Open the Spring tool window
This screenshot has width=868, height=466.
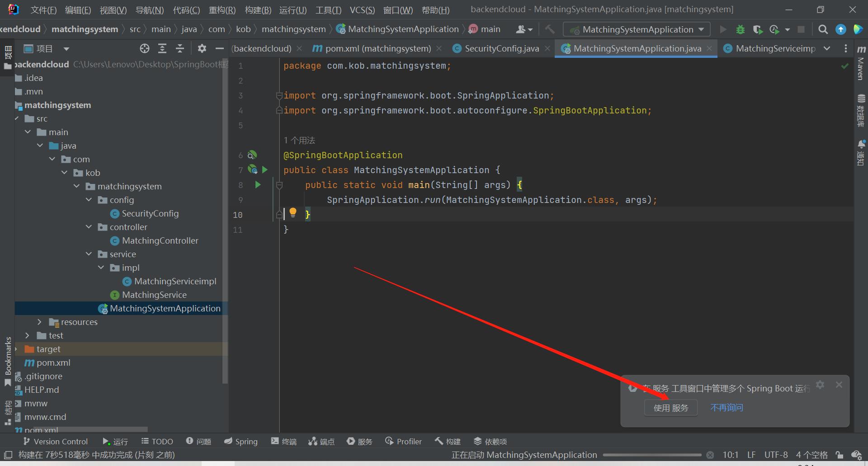(x=241, y=442)
